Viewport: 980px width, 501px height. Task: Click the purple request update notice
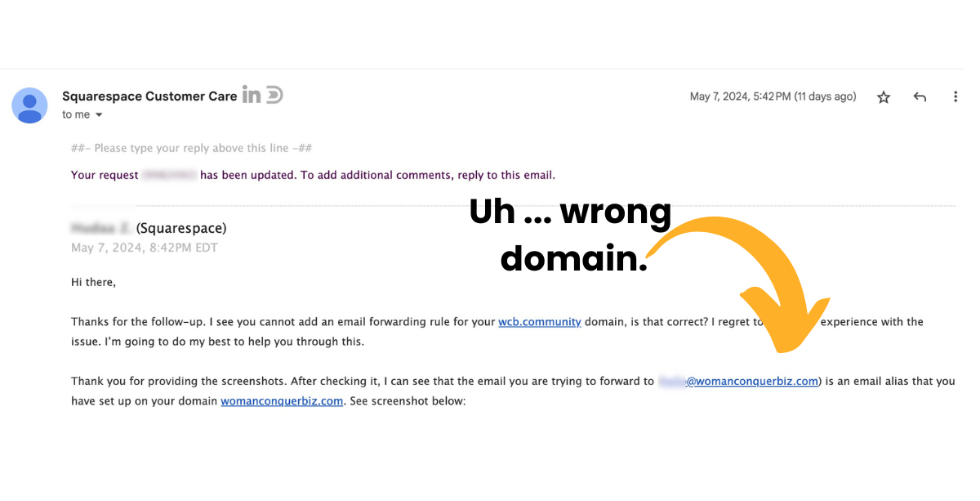[312, 175]
